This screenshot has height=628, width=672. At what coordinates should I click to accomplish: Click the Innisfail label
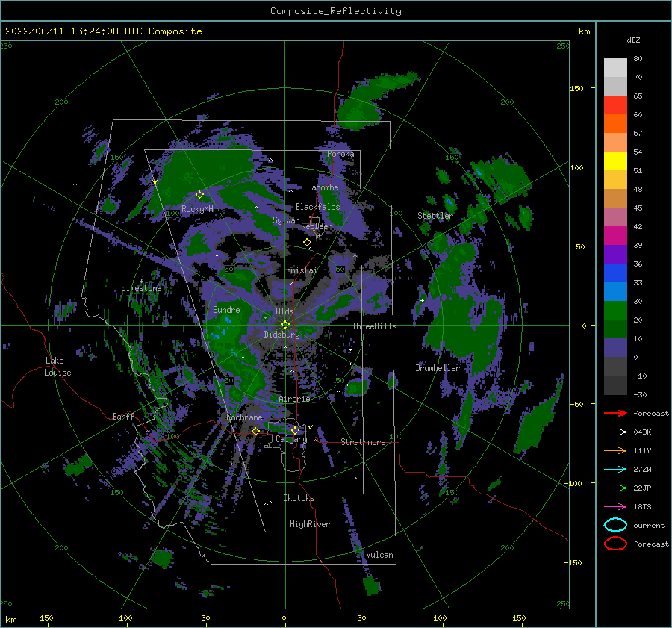point(302,270)
